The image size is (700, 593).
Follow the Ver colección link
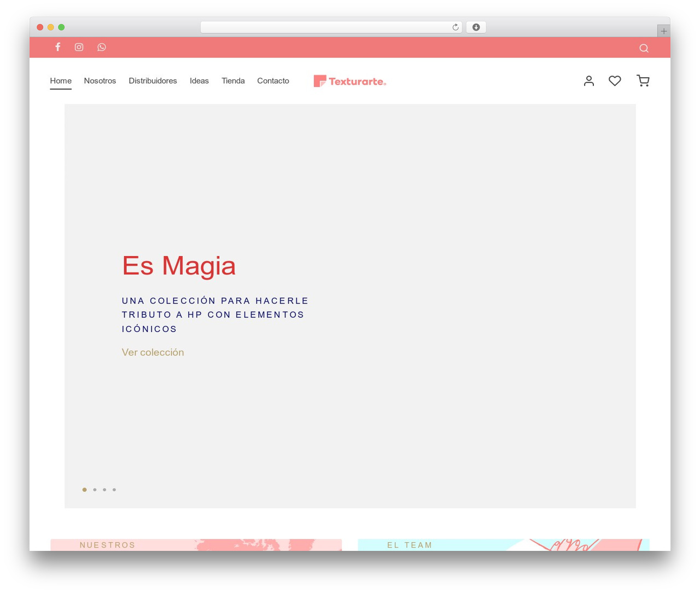[x=153, y=352]
